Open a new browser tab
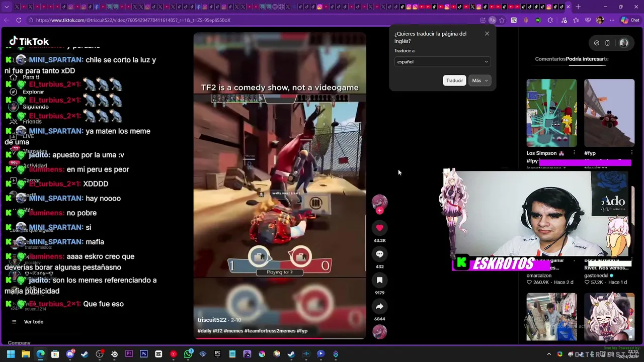 coord(578,7)
